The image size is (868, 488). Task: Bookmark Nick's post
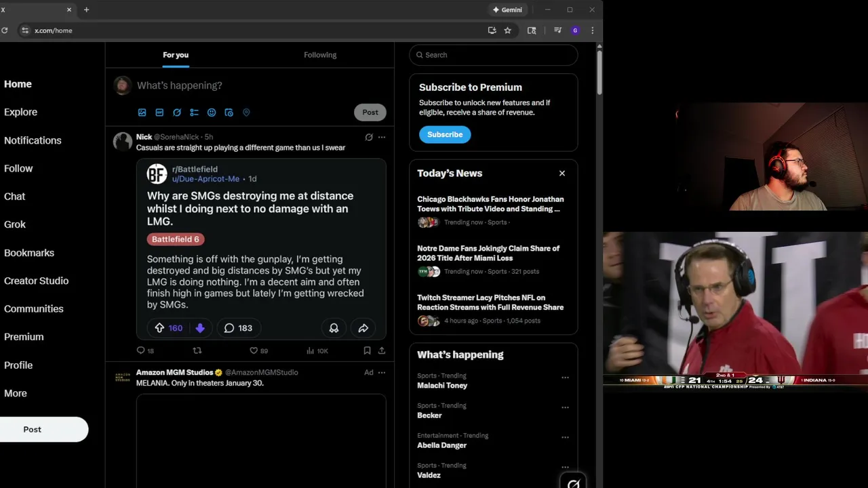(x=367, y=350)
